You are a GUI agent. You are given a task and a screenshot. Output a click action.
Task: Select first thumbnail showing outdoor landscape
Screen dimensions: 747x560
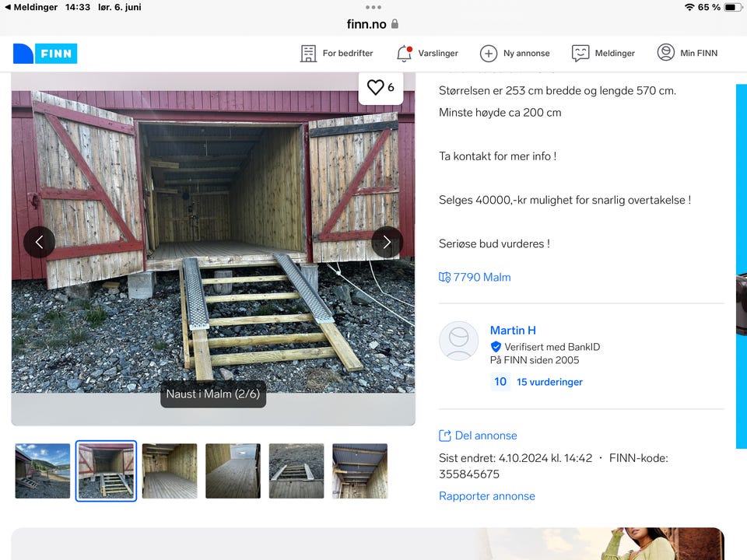point(42,471)
